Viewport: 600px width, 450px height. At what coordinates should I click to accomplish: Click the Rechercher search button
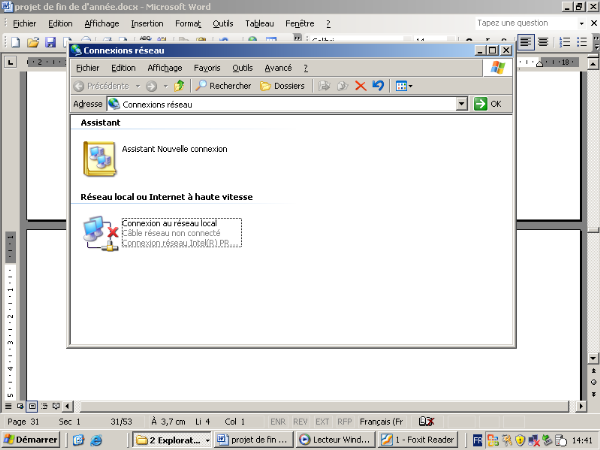[x=223, y=86]
